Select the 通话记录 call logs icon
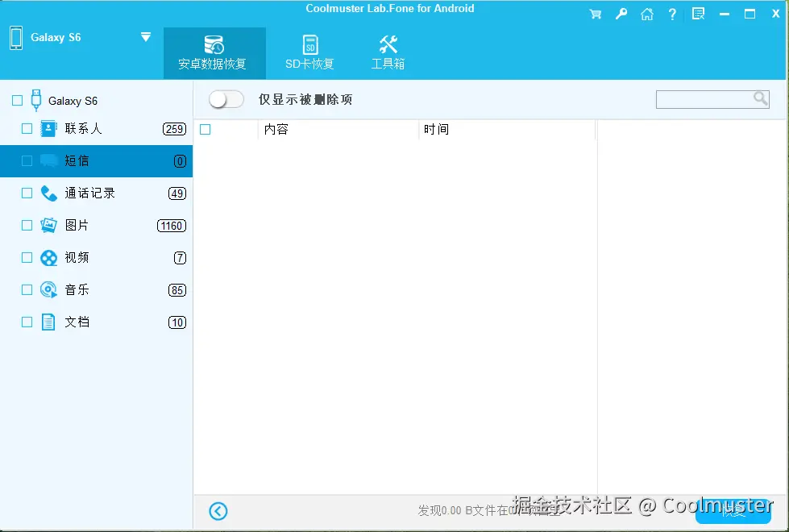Image resolution: width=789 pixels, height=532 pixels. point(47,193)
